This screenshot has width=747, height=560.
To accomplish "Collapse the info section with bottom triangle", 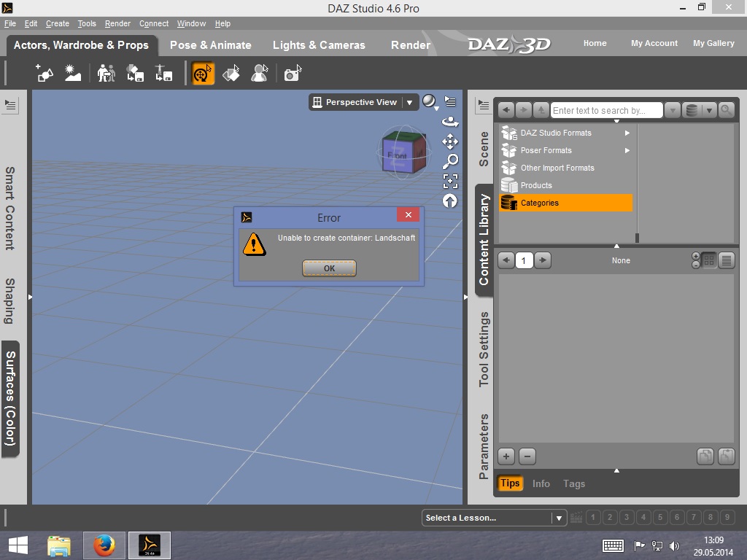I will 616,470.
